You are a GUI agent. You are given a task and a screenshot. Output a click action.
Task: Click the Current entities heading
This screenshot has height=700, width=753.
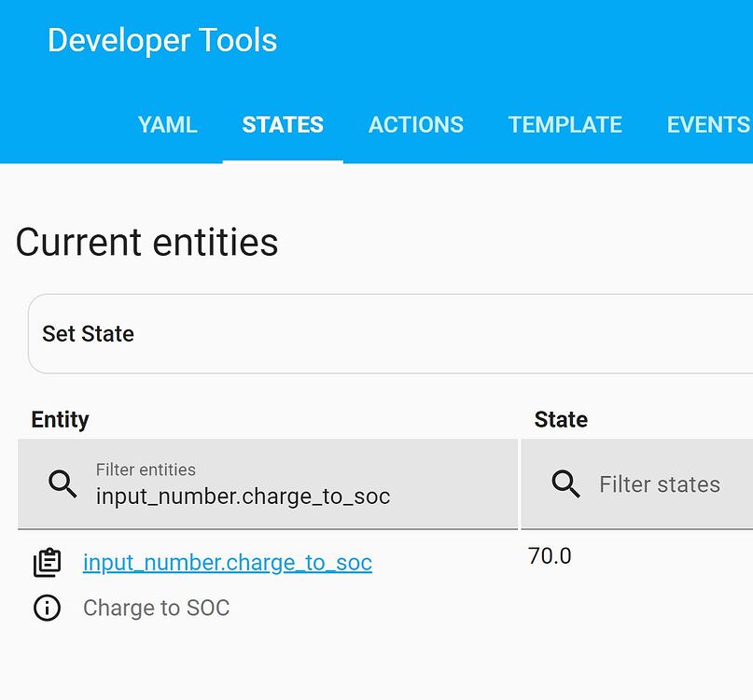[146, 243]
